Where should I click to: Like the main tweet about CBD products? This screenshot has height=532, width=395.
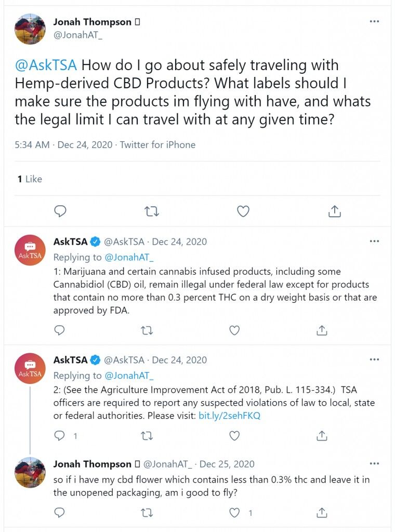[x=243, y=211]
